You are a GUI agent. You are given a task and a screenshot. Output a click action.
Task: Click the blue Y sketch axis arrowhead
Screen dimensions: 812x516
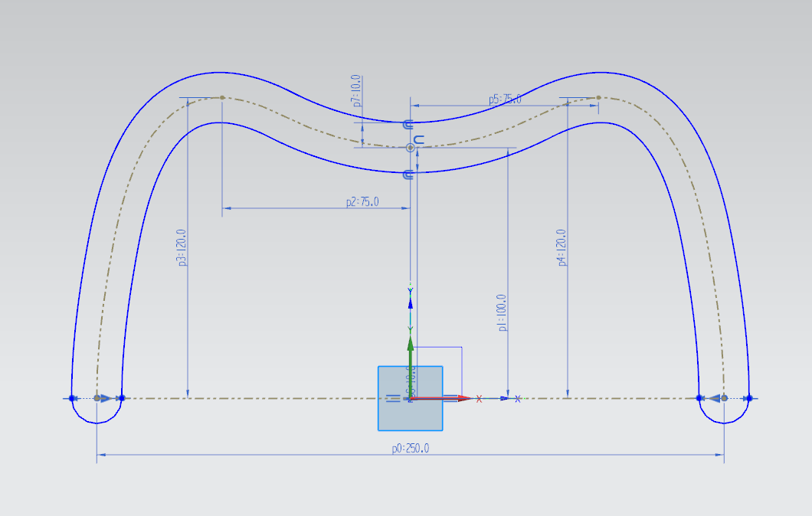[x=410, y=303]
